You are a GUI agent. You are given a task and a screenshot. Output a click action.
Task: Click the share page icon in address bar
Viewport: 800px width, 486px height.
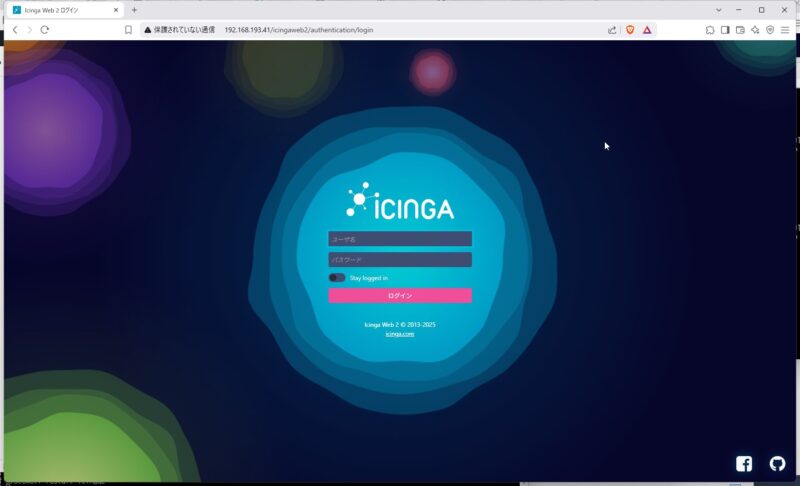click(x=612, y=30)
